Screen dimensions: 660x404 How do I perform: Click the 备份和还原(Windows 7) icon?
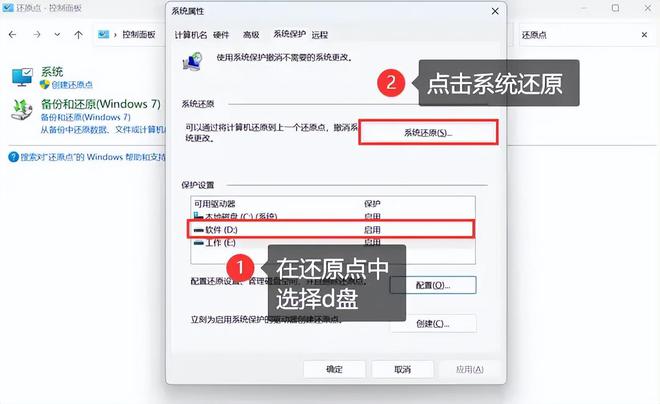click(21, 109)
